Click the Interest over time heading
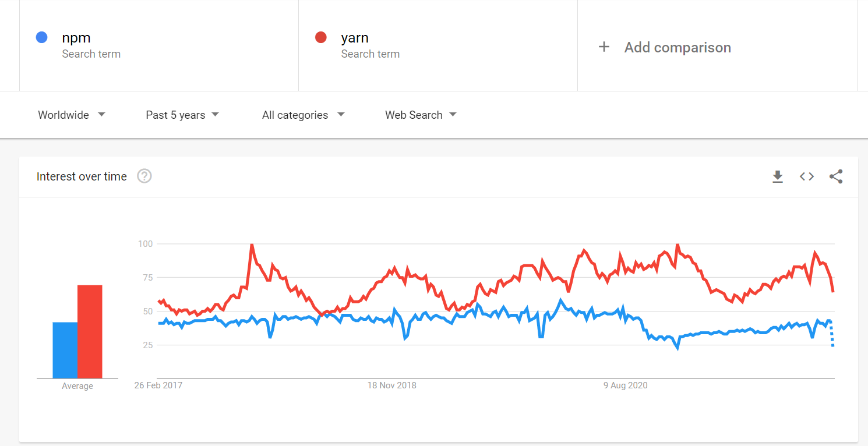Screen dimensions: 868x446 (82, 176)
